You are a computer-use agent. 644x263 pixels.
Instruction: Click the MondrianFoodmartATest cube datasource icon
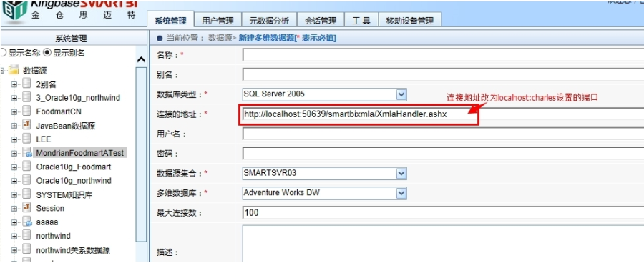point(26,153)
